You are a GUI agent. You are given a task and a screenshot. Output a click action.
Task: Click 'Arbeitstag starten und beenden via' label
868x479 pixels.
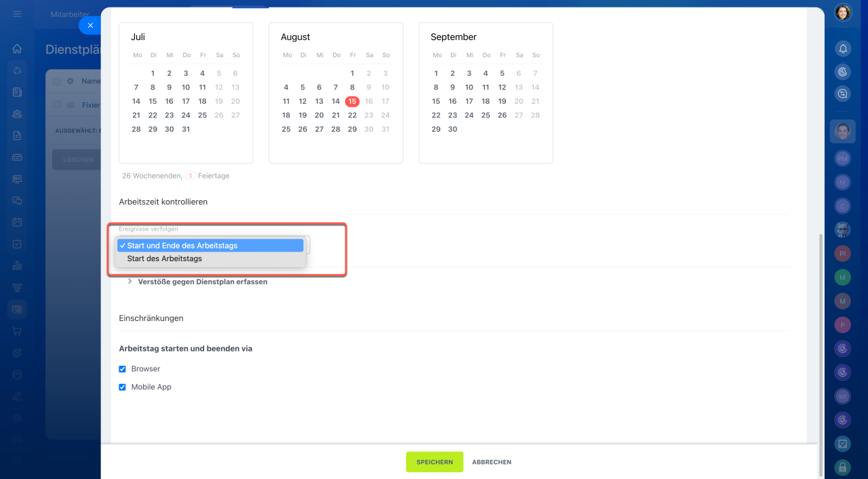(x=186, y=349)
